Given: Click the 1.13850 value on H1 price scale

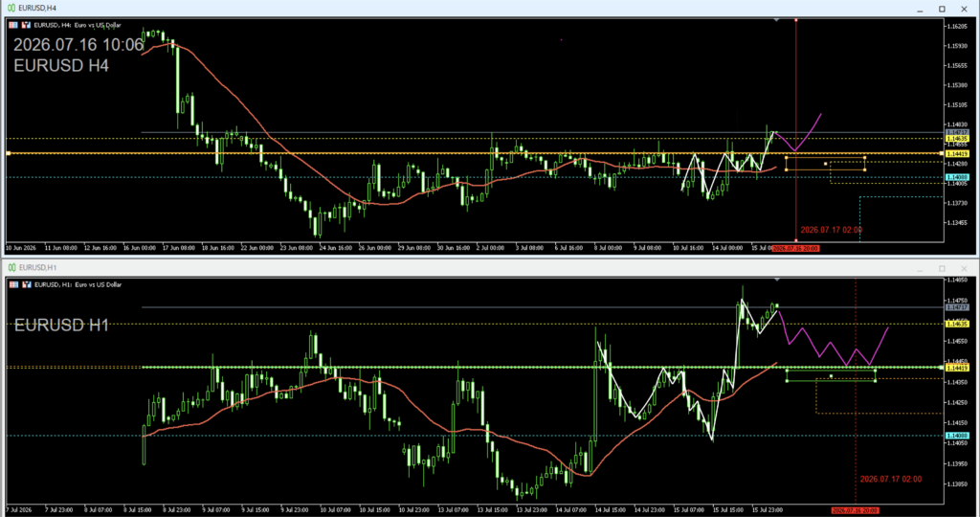Looking at the screenshot, I should tap(957, 484).
